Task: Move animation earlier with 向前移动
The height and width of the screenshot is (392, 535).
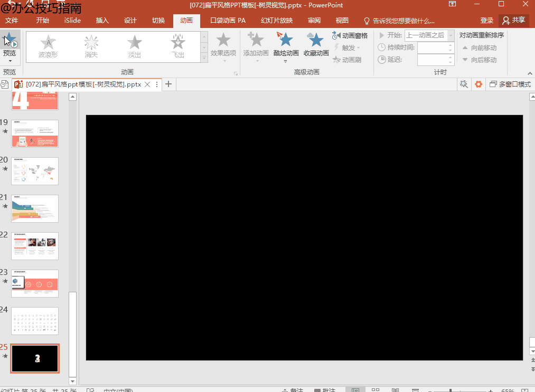Action: point(480,47)
